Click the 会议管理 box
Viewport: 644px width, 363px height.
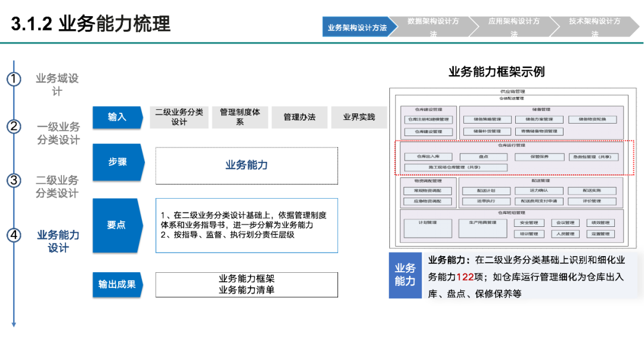coord(565,223)
